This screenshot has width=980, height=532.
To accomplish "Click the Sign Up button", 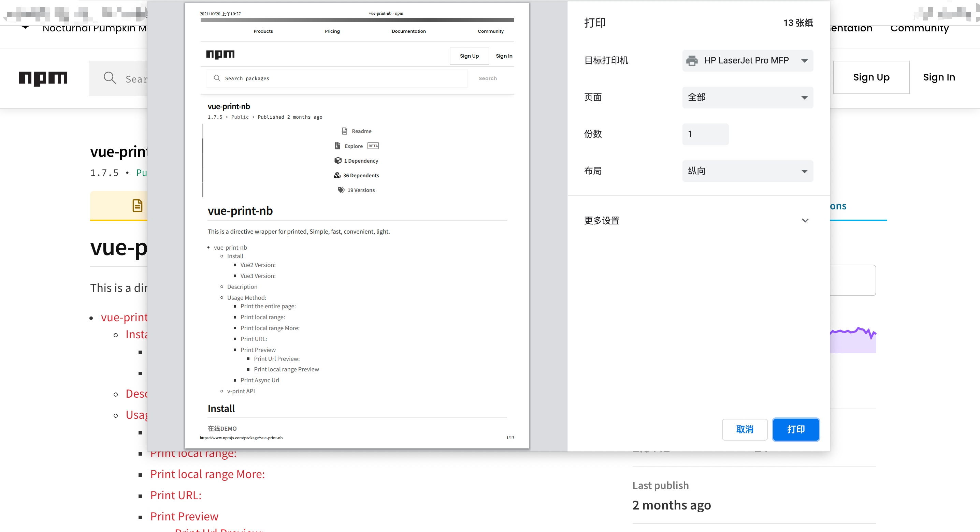I will (871, 77).
